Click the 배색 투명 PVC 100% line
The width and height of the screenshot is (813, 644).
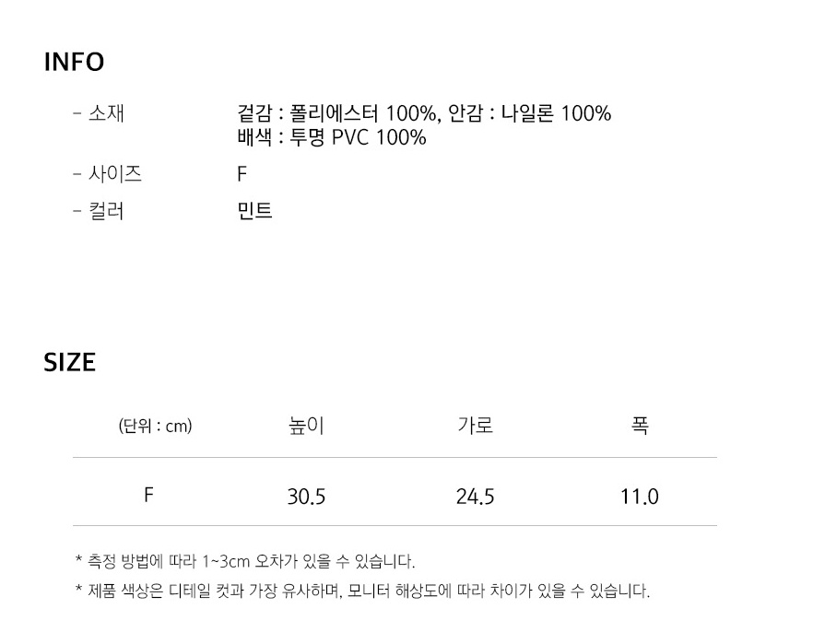click(331, 138)
